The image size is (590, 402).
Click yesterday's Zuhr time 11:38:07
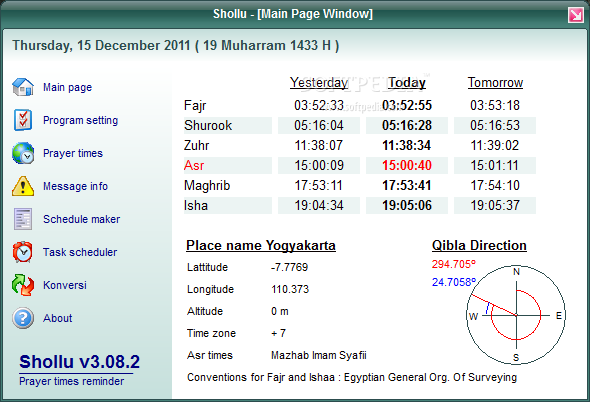pos(319,145)
